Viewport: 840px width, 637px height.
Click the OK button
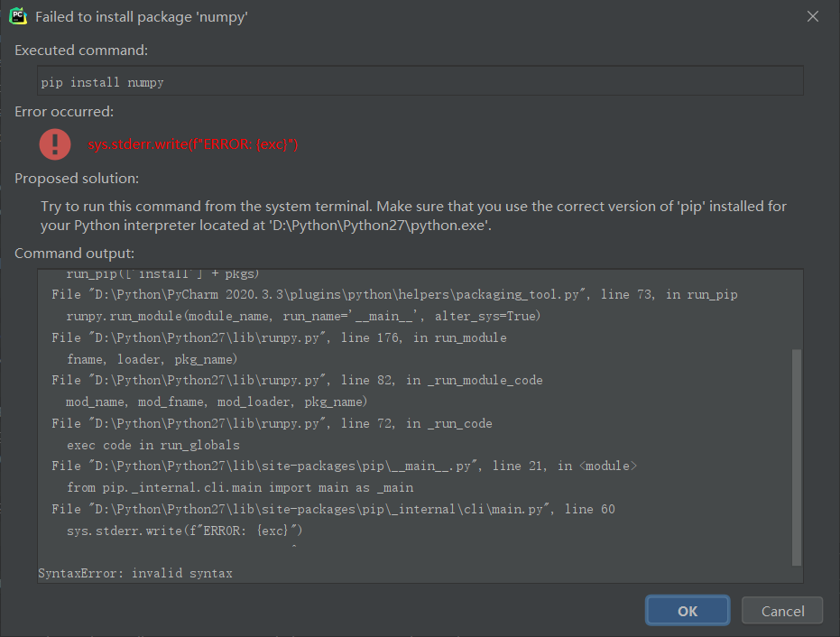(x=688, y=610)
